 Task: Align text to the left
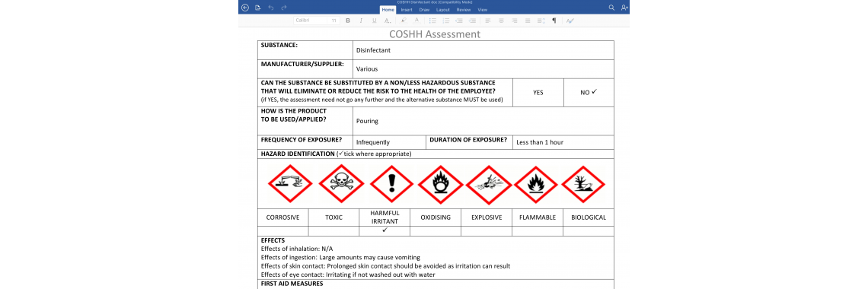488,21
